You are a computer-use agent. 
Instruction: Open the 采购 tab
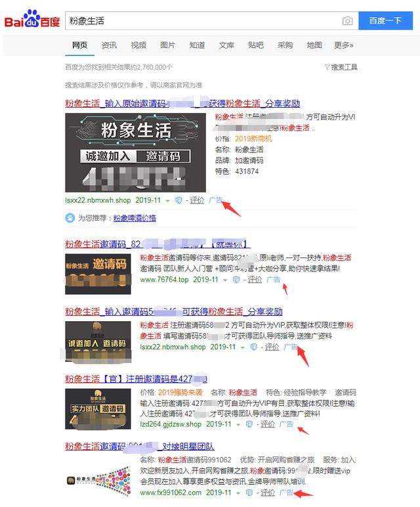coord(285,45)
